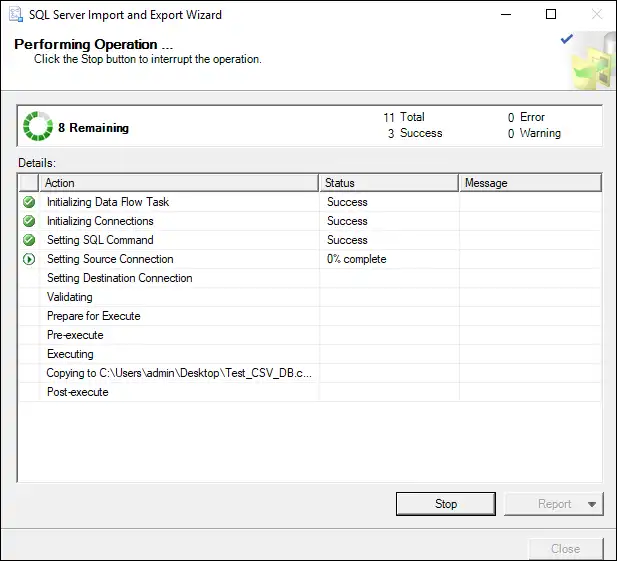Select the Prepare for Execute row
The width and height of the screenshot is (617, 561).
tap(310, 316)
